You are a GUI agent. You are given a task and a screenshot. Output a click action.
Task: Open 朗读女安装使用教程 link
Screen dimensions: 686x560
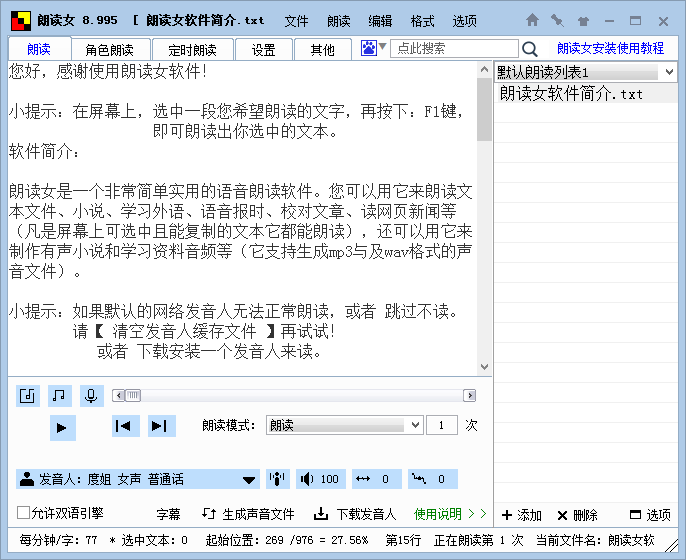pos(610,48)
